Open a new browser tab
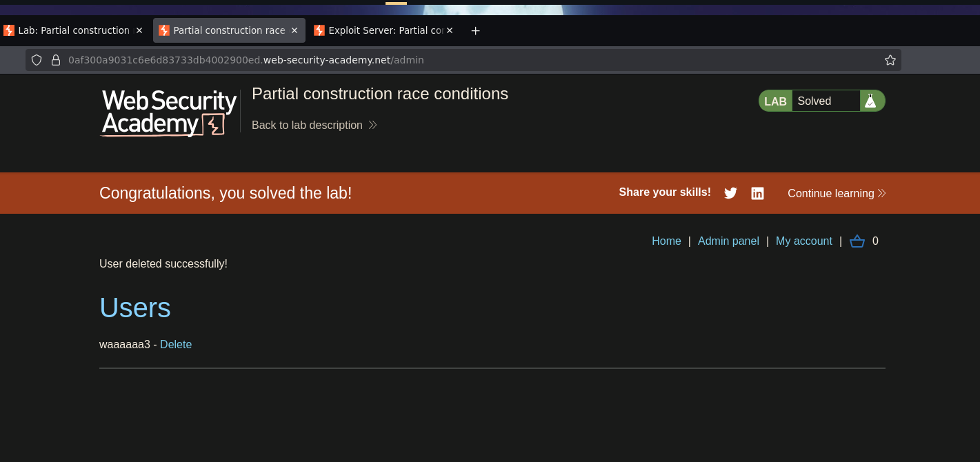Screen dimensions: 980x462 [x=475, y=30]
